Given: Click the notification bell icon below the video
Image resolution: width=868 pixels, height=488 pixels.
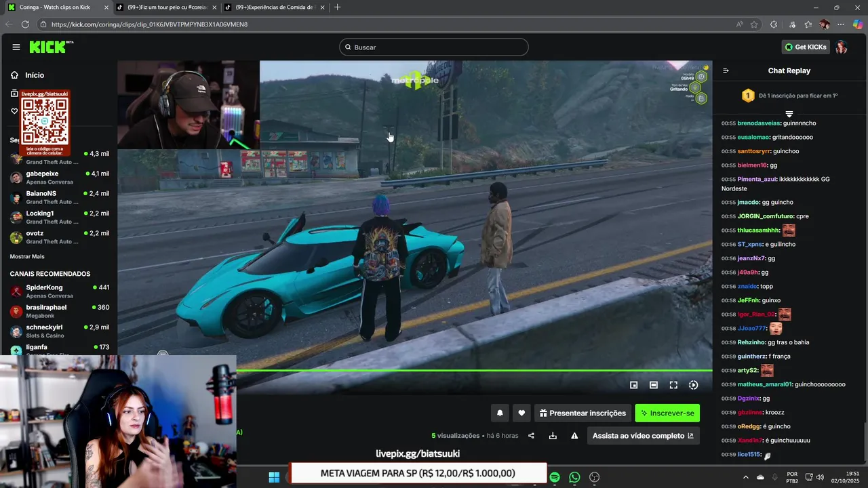Looking at the screenshot, I should pyautogui.click(x=500, y=413).
